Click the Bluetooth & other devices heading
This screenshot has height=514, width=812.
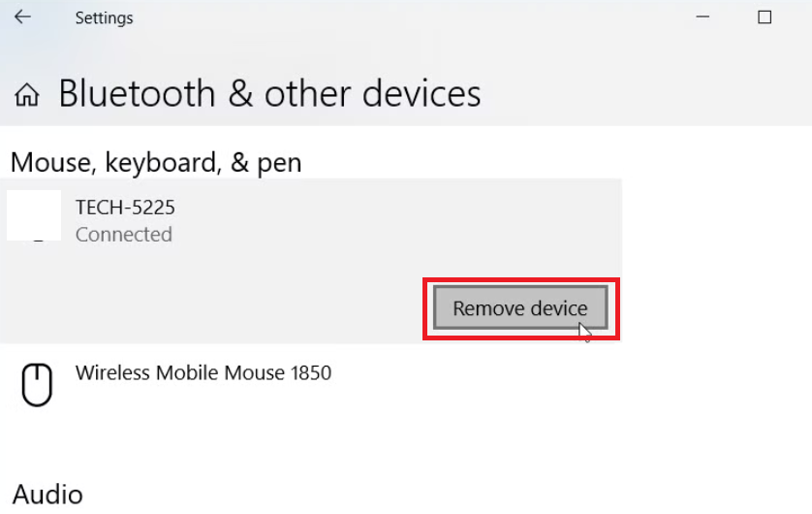coord(269,94)
